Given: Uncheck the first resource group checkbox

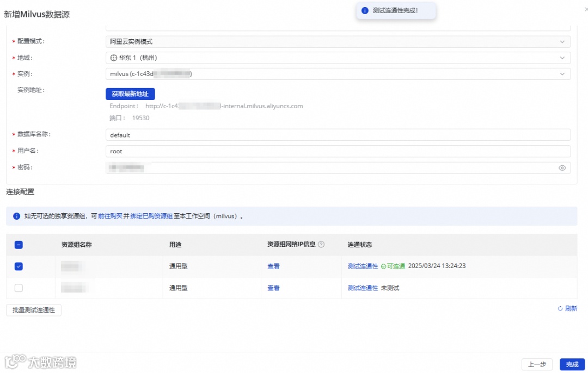Looking at the screenshot, I should point(19,266).
